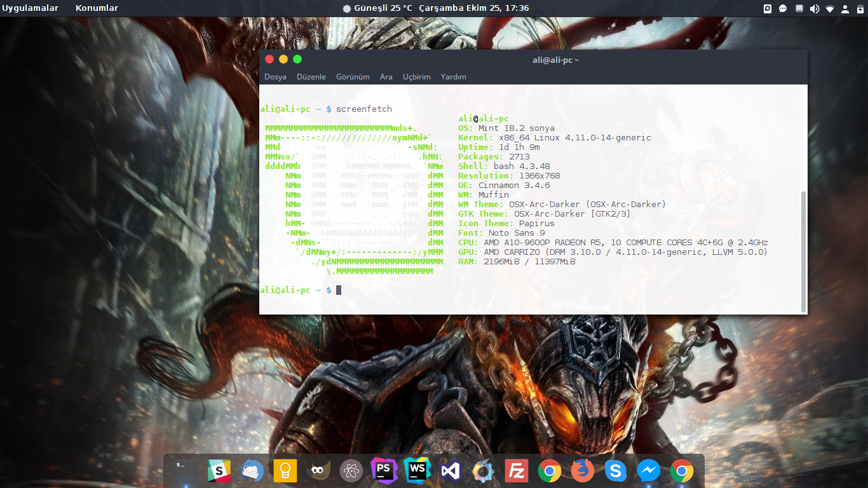Click the 'WM Theme: OSX-Arc-Darker' line
The width and height of the screenshot is (868, 488).
562,205
